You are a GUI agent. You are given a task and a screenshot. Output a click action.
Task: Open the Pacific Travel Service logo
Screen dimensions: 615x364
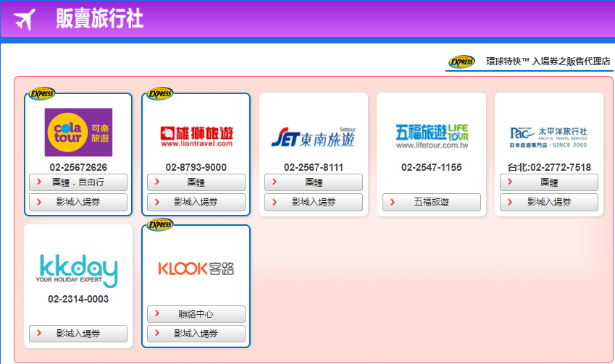548,137
